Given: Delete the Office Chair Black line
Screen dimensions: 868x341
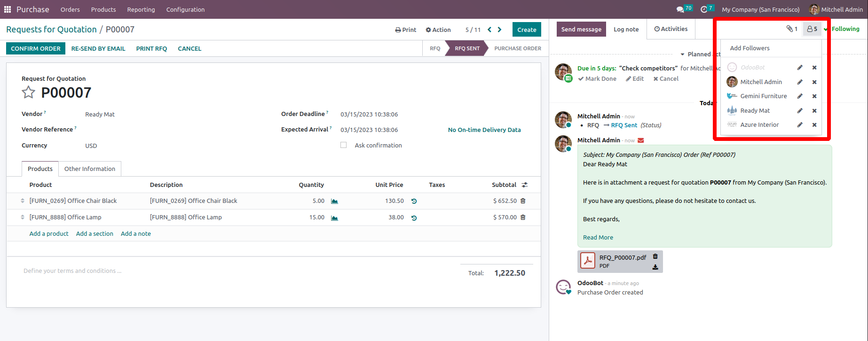Looking at the screenshot, I should click(523, 201).
